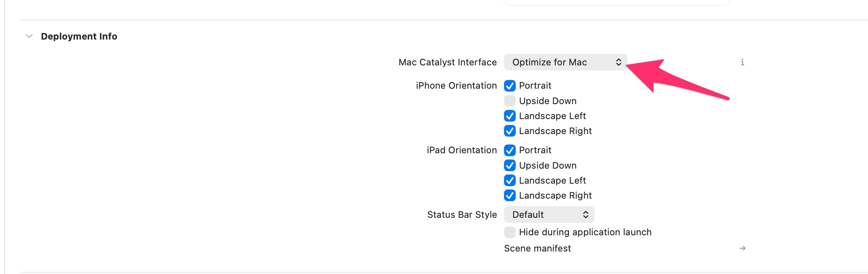Click the info icon beside Mac Catalyst Interface
868x274 pixels.
(742, 62)
